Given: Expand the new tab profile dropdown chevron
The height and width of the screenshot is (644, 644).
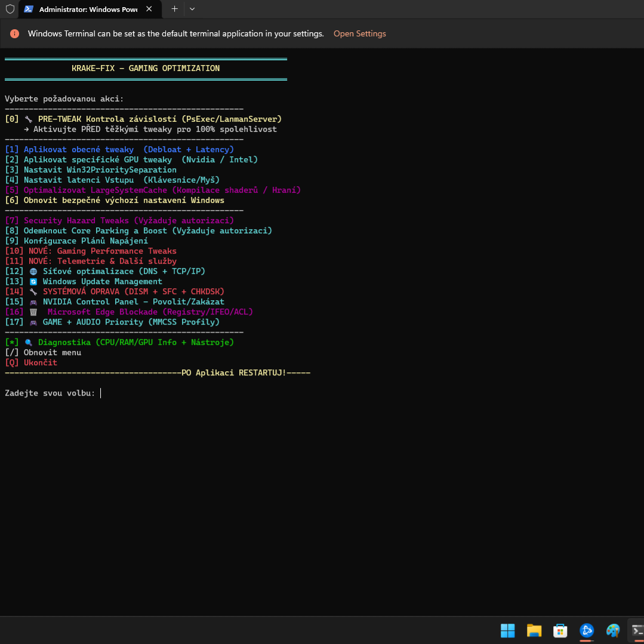Looking at the screenshot, I should (x=192, y=9).
